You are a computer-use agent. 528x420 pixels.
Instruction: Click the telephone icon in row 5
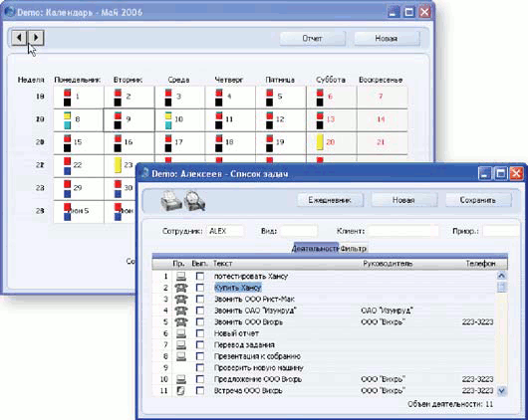[x=181, y=322]
